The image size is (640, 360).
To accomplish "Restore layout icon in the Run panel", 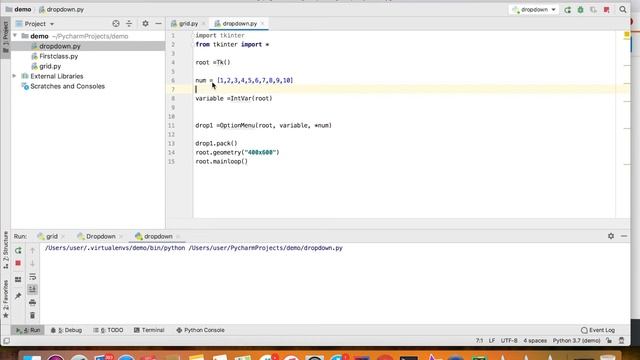I will coord(18,280).
